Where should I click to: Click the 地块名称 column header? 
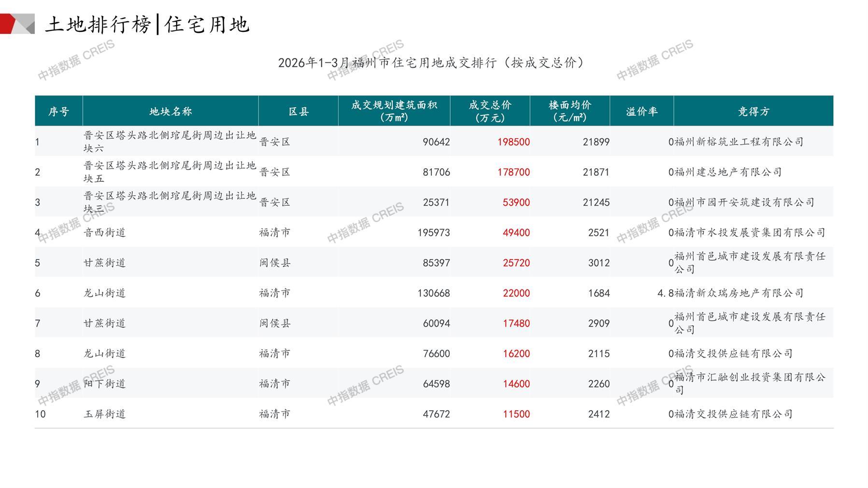[x=171, y=112]
